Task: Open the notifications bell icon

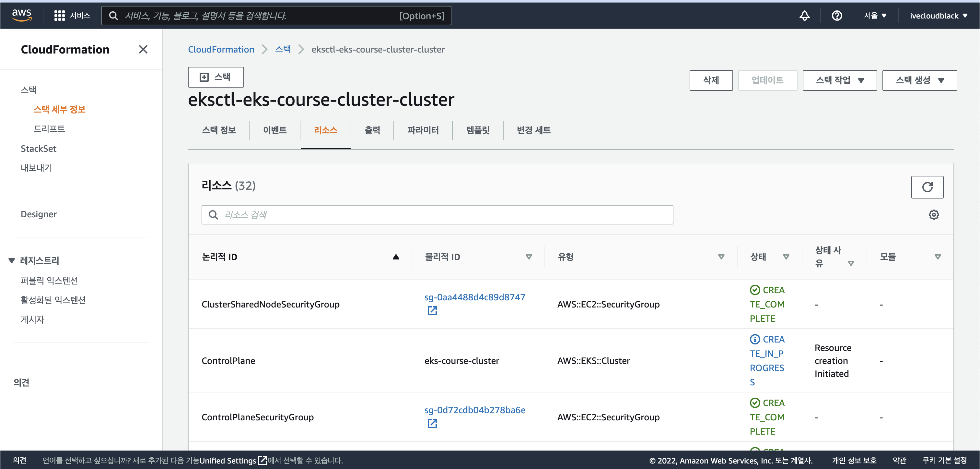Action: click(x=804, y=16)
